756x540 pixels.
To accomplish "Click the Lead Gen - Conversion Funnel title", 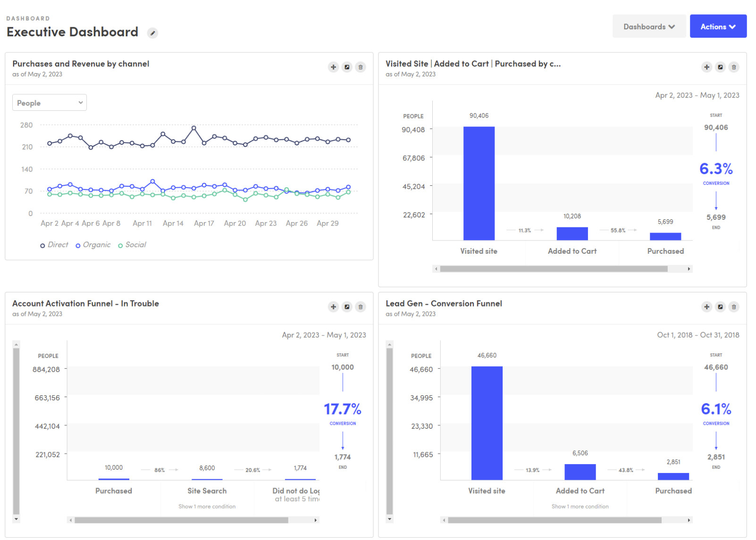I will point(443,304).
